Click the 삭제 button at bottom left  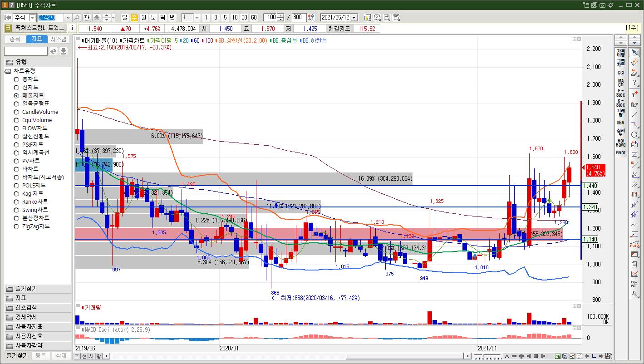[61, 356]
